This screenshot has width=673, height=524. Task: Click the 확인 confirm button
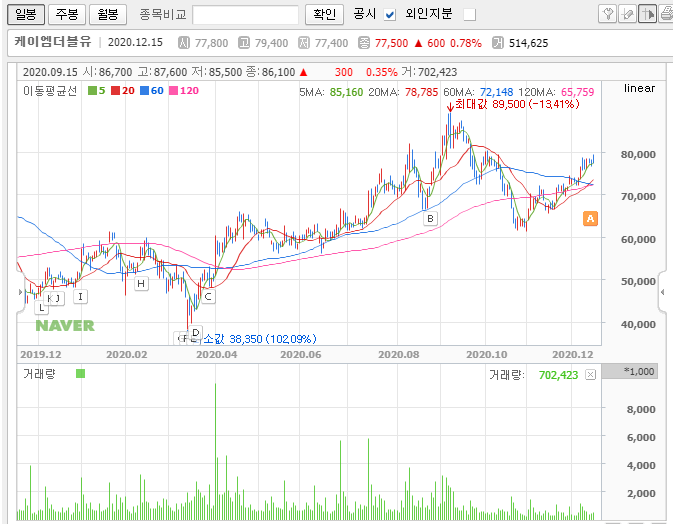[324, 15]
